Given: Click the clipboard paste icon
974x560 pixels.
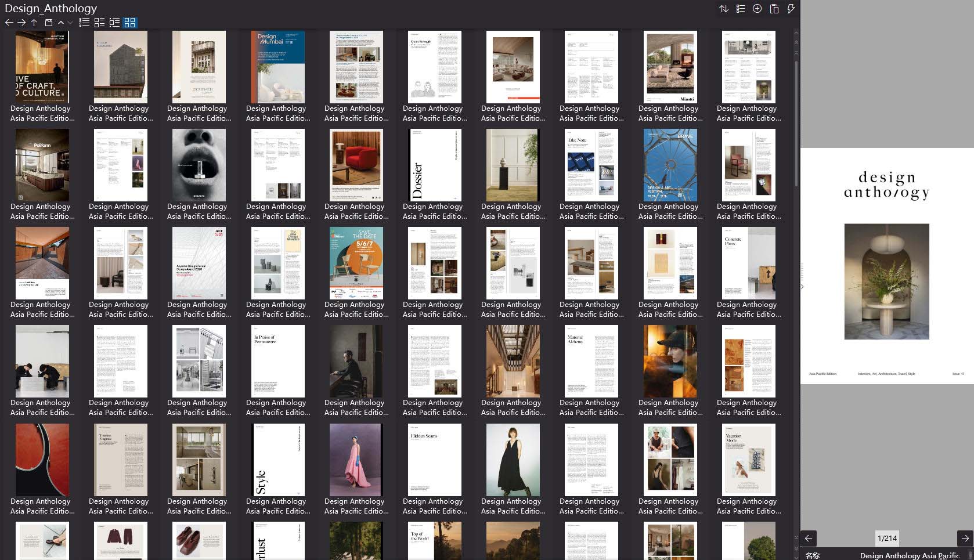Looking at the screenshot, I should click(x=774, y=9).
